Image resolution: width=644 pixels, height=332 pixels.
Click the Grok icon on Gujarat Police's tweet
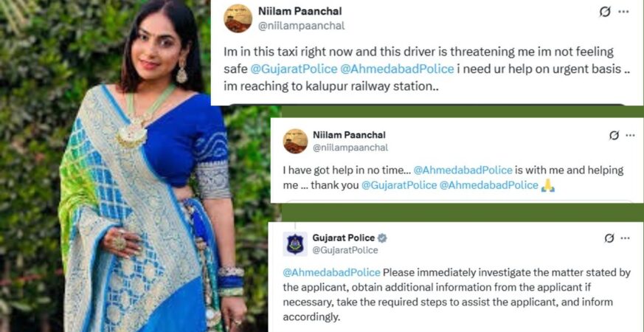tap(610, 238)
